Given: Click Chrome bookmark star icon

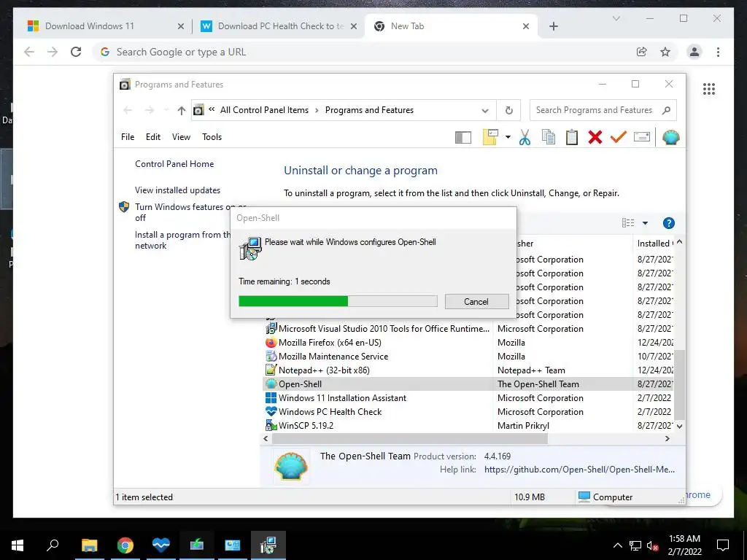Looking at the screenshot, I should click(665, 52).
